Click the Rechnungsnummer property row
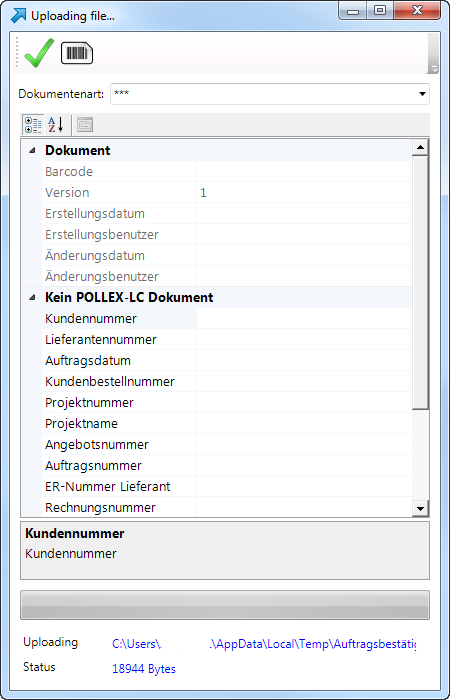The height and width of the screenshot is (700, 450). pyautogui.click(x=227, y=508)
